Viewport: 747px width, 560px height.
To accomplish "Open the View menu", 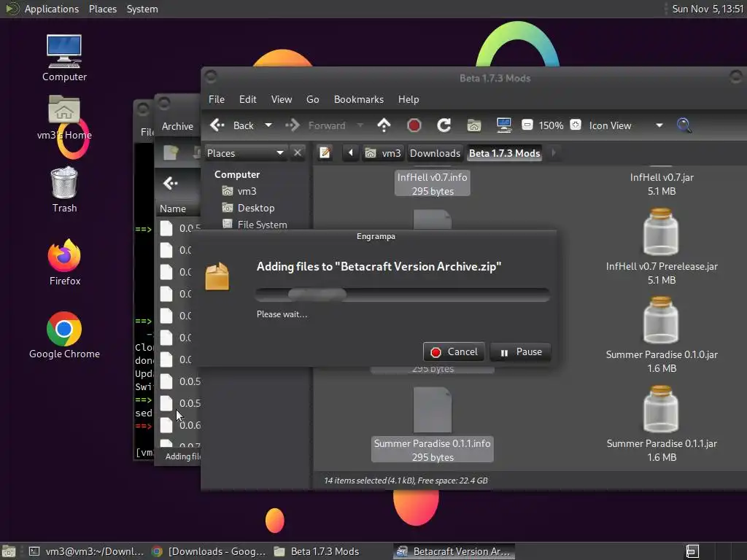I will tap(282, 99).
